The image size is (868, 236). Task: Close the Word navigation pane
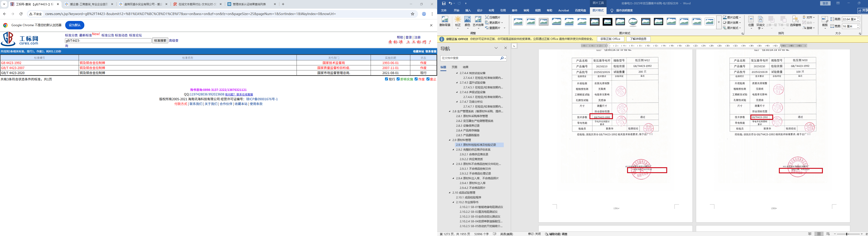pos(505,48)
